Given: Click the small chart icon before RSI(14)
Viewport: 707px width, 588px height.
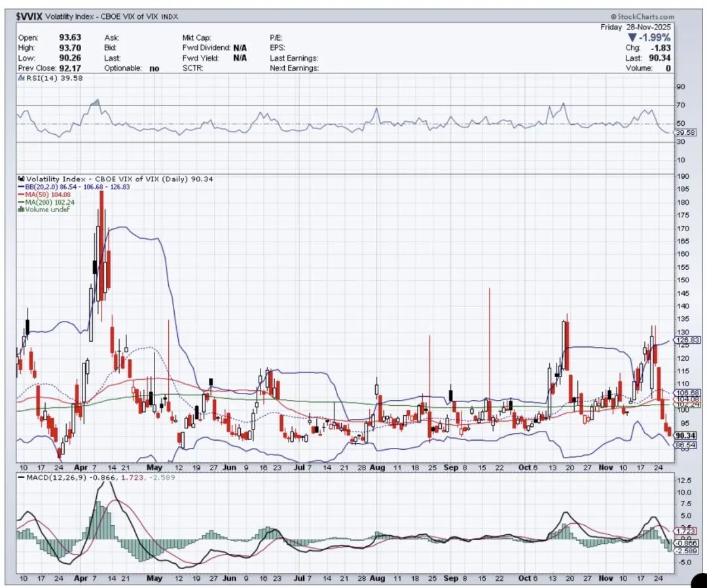Looking at the screenshot, I should [x=21, y=78].
